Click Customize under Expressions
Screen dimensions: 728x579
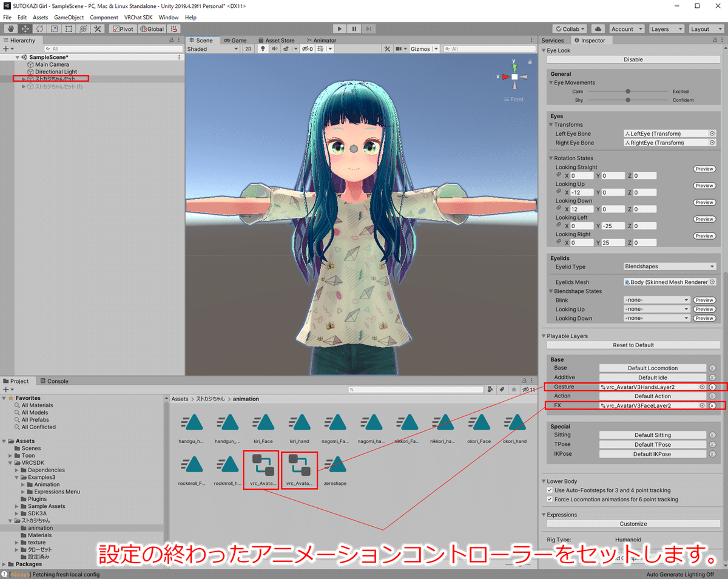click(633, 524)
